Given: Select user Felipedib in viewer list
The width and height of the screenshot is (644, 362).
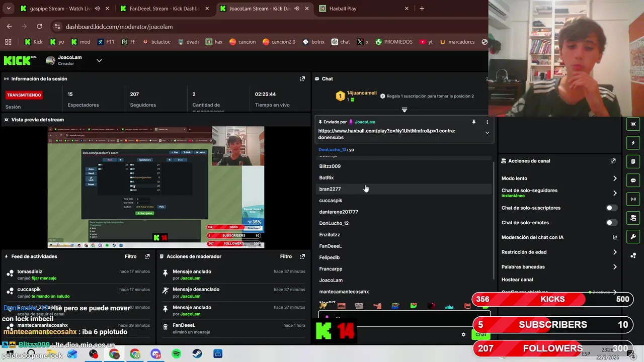Looking at the screenshot, I should [x=329, y=257].
